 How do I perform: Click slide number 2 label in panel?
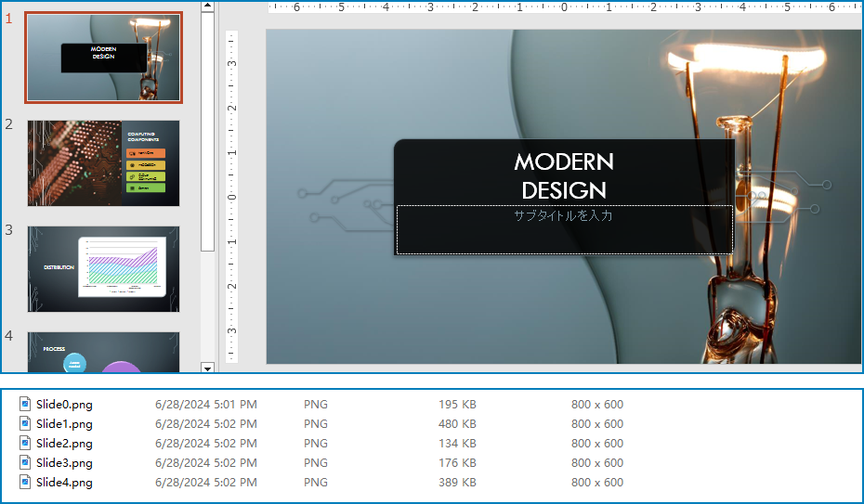8,124
